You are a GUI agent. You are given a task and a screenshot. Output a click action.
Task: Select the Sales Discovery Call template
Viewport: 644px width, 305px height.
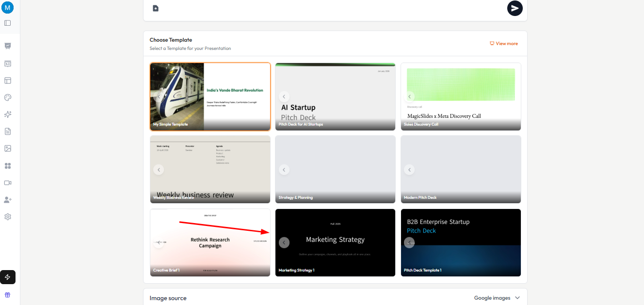coord(461,96)
